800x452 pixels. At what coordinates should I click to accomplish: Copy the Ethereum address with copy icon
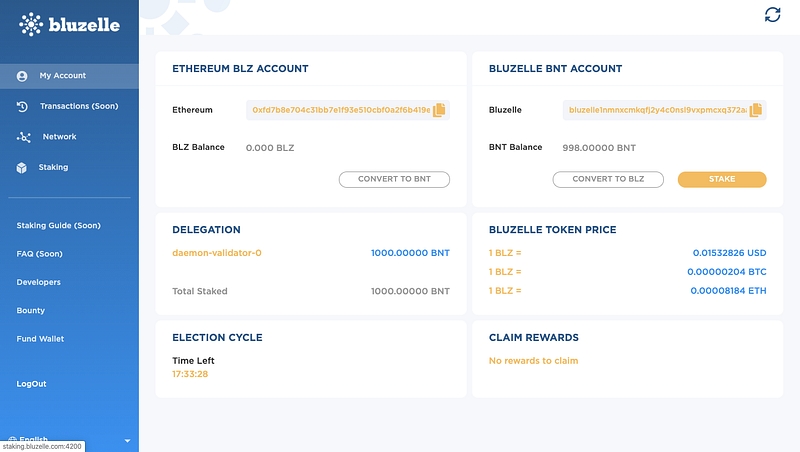click(x=439, y=110)
